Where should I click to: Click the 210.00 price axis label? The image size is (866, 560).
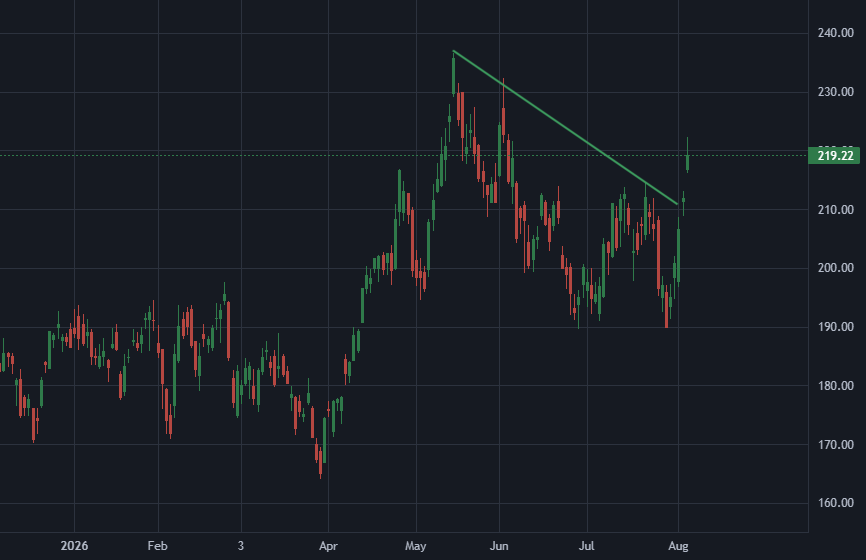pyautogui.click(x=836, y=210)
